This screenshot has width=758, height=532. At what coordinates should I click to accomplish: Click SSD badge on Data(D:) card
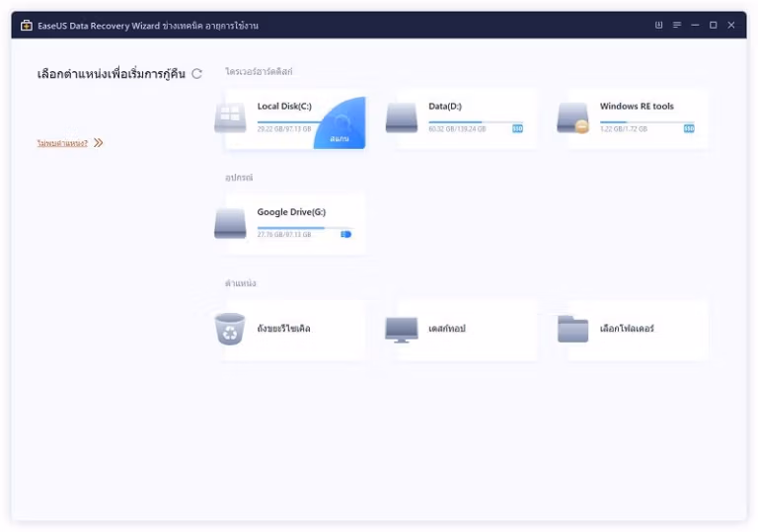(517, 128)
